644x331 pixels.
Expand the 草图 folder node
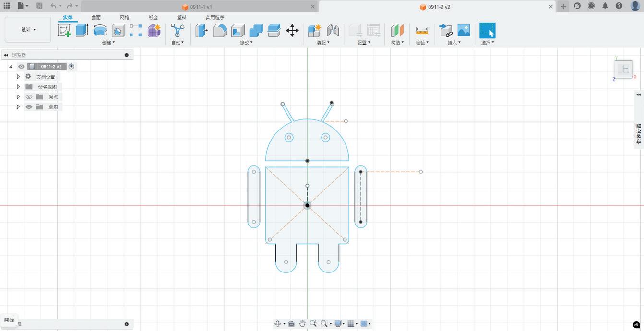[18, 107]
